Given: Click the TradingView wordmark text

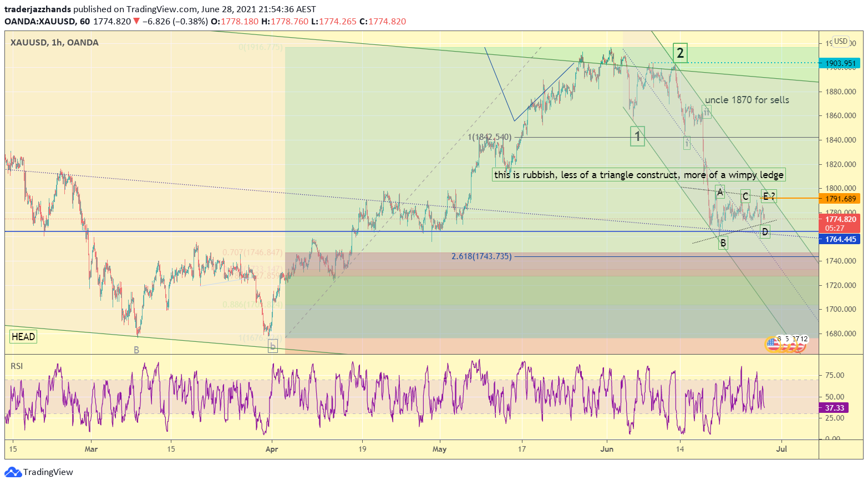Looking at the screenshot, I should tap(48, 472).
